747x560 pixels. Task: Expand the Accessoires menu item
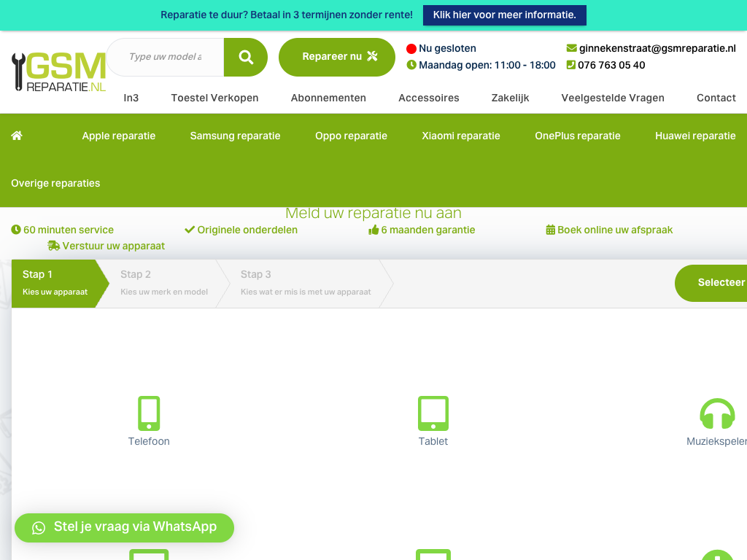click(x=429, y=98)
